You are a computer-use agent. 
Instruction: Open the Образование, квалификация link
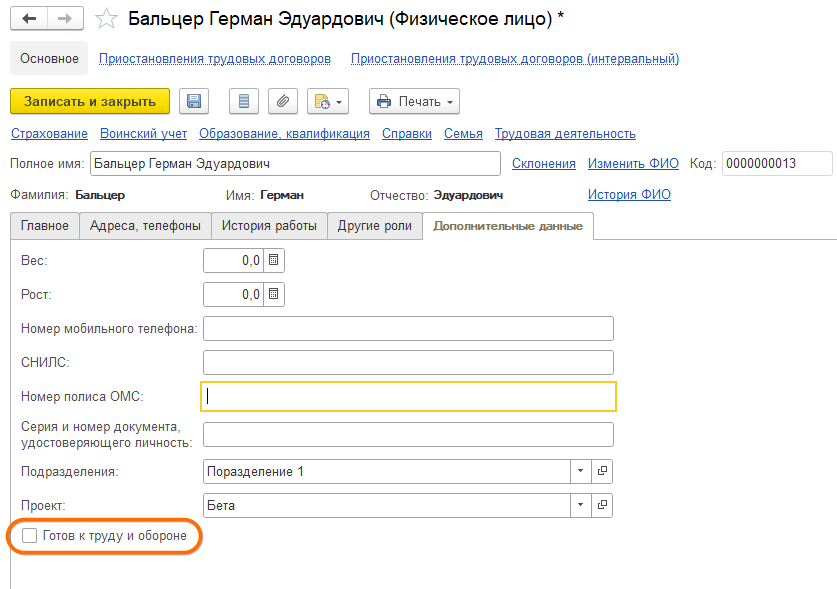click(285, 133)
